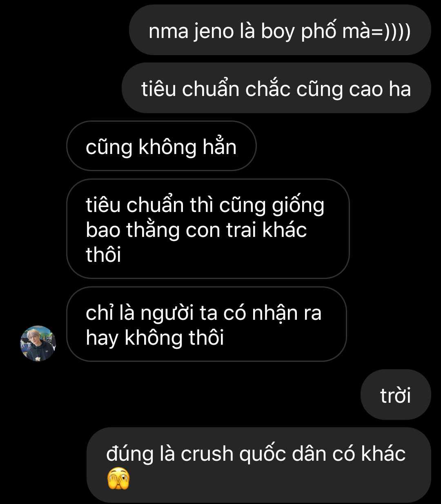
Task: Select the short 'trời' sent message
Action: click(396, 395)
